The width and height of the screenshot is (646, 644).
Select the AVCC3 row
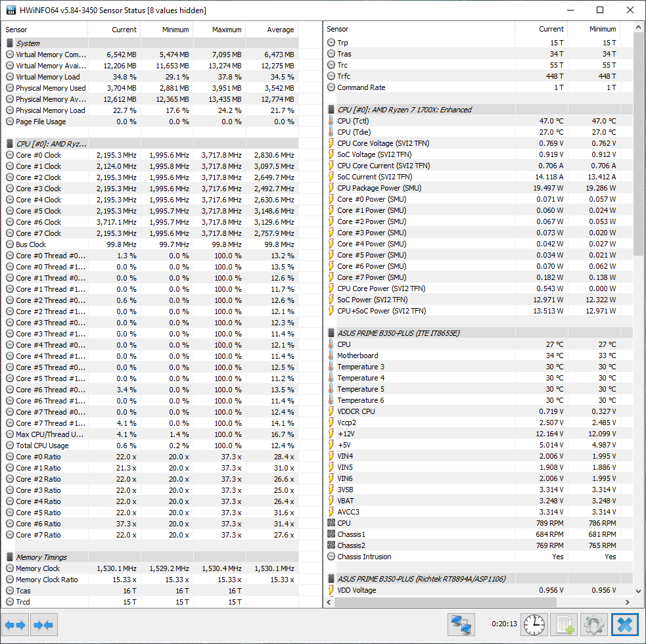478,512
